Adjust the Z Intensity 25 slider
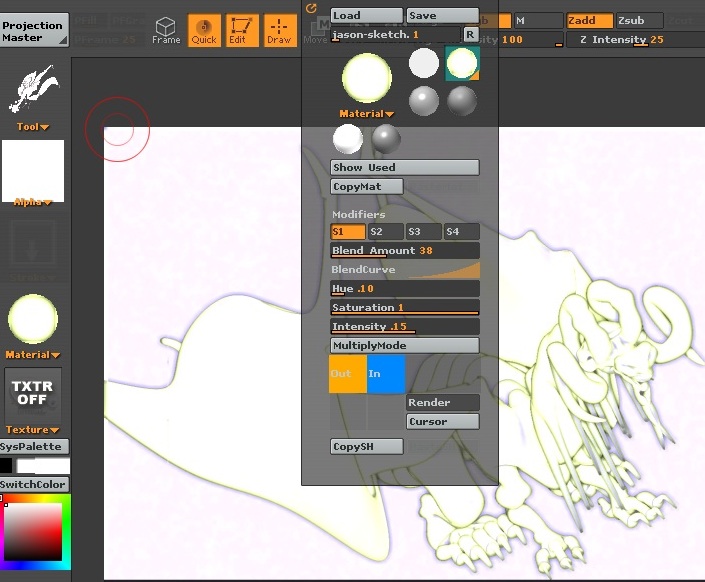The width and height of the screenshot is (705, 582). tap(635, 40)
